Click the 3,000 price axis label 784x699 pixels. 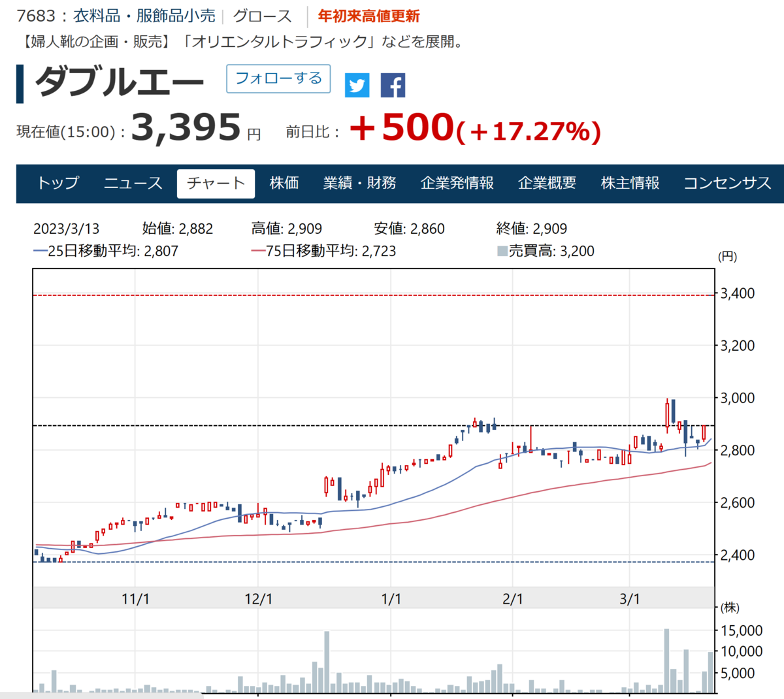(737, 398)
